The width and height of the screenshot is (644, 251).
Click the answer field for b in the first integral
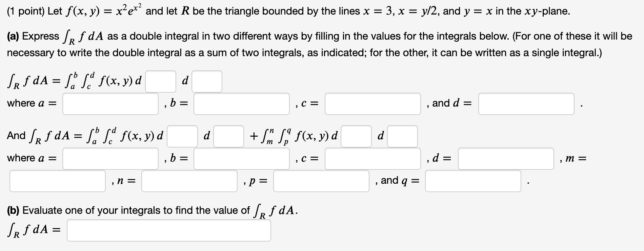tap(241, 104)
